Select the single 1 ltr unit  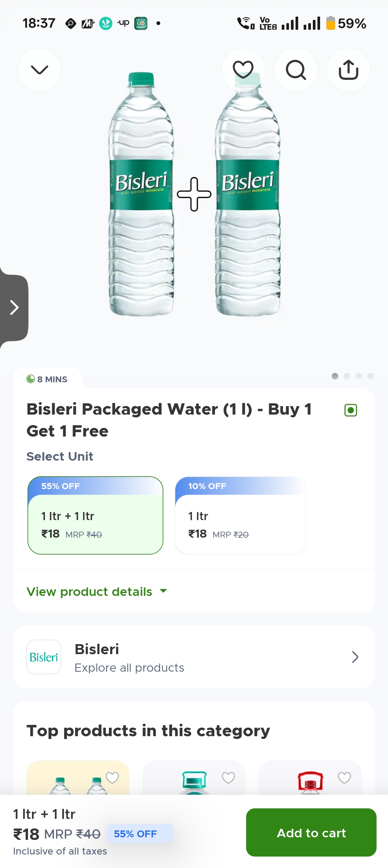(x=240, y=515)
